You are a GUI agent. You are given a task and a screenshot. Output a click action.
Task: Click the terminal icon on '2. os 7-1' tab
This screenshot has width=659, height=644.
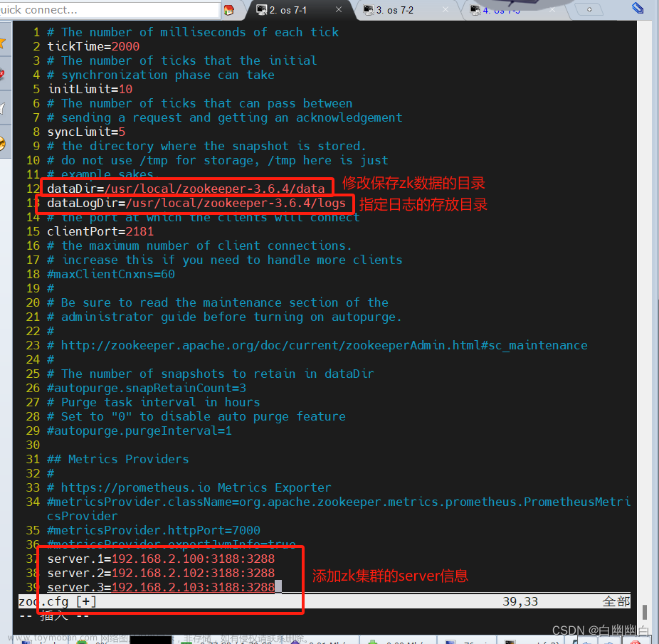tap(261, 10)
